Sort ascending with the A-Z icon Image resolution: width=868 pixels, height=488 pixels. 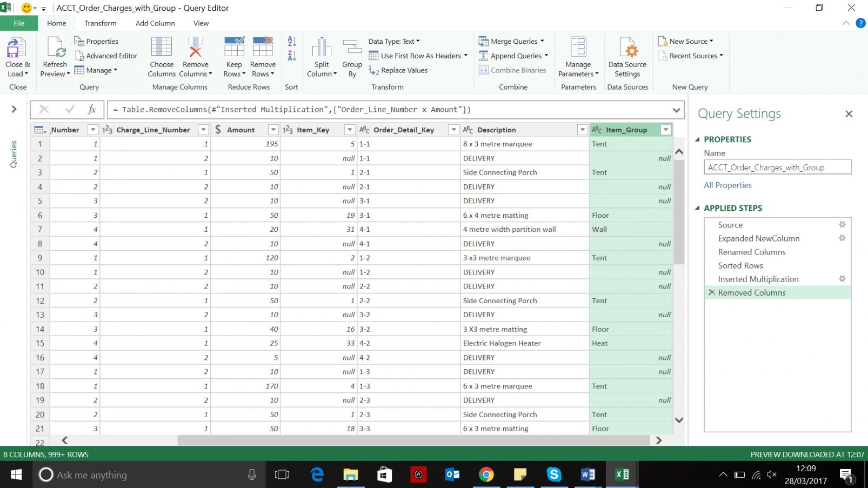pos(292,41)
